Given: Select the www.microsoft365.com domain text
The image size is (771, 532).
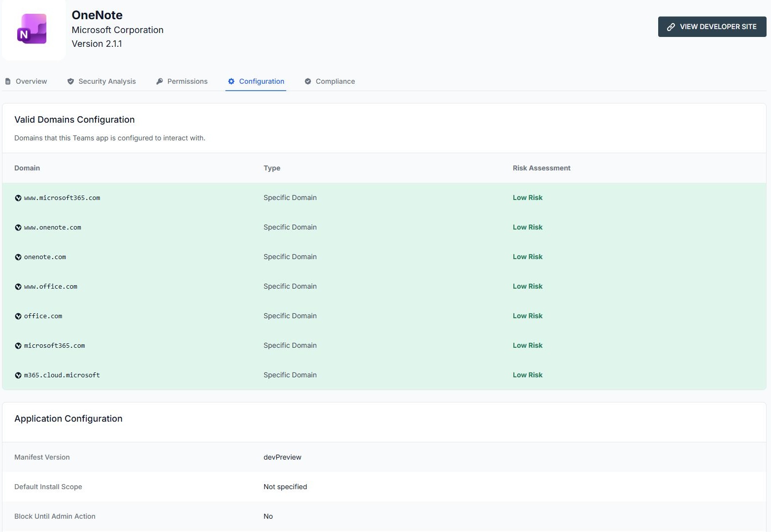Looking at the screenshot, I should click(62, 198).
